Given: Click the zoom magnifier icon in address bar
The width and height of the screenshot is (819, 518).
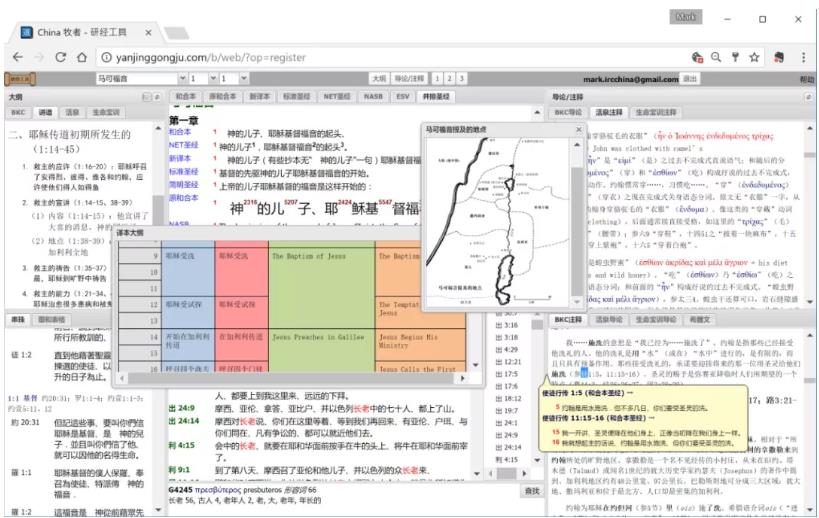Looking at the screenshot, I should point(714,57).
